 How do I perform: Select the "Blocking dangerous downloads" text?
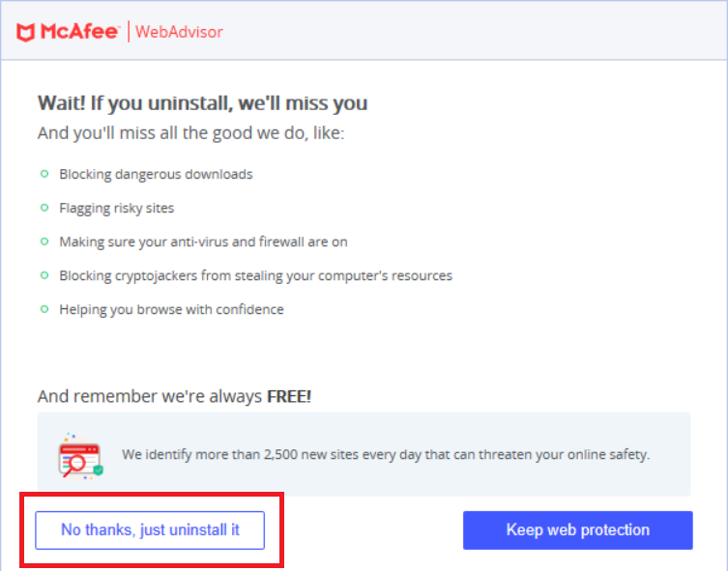click(x=156, y=175)
